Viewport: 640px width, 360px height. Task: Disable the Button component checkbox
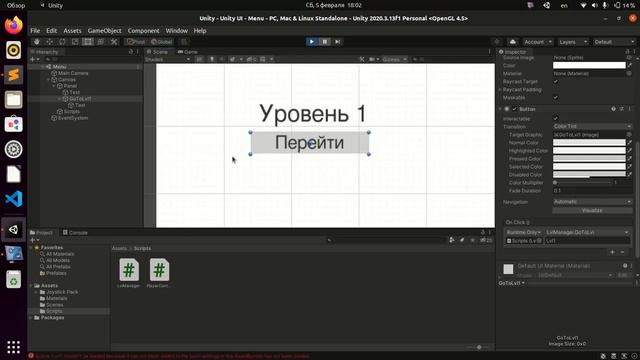[x=515, y=109]
